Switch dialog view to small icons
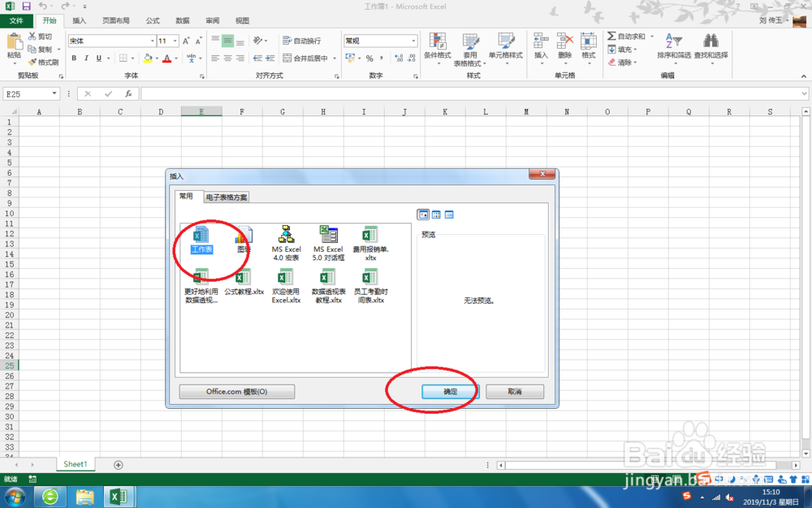Viewport: 812px width, 508px height. 436,215
